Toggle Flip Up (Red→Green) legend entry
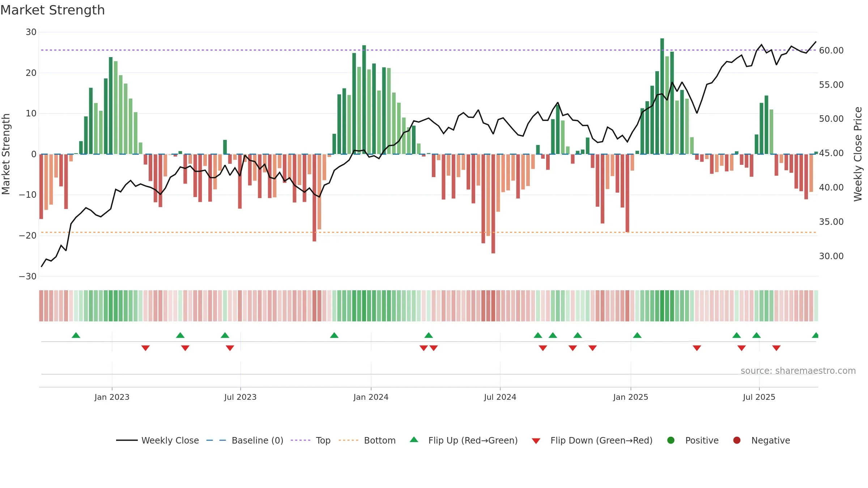The width and height of the screenshot is (868, 488). [464, 440]
